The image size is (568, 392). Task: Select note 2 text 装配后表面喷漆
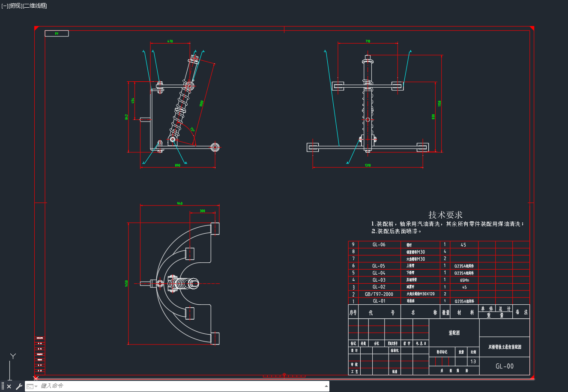click(397, 231)
